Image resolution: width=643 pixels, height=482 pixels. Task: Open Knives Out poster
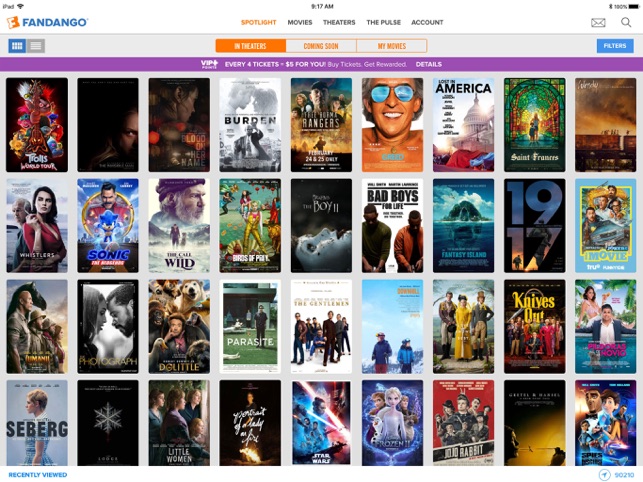point(535,327)
